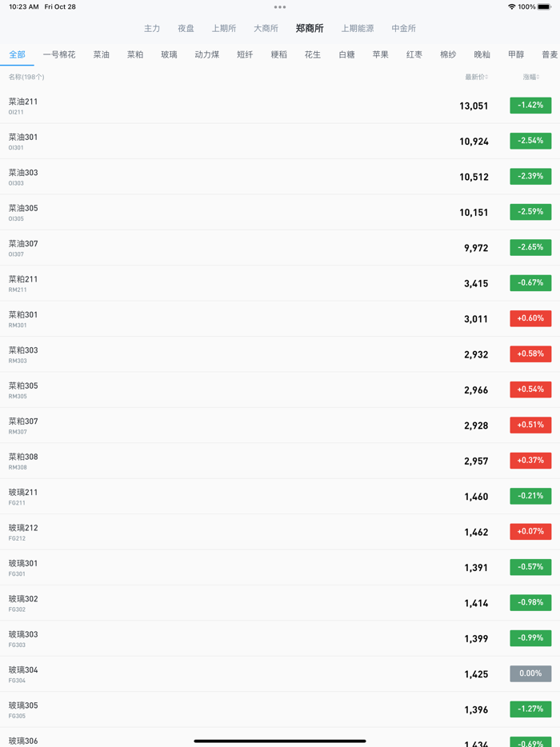Toggle the 0.00% badge for 玻璃304
The height and width of the screenshot is (747, 560).
(x=530, y=673)
